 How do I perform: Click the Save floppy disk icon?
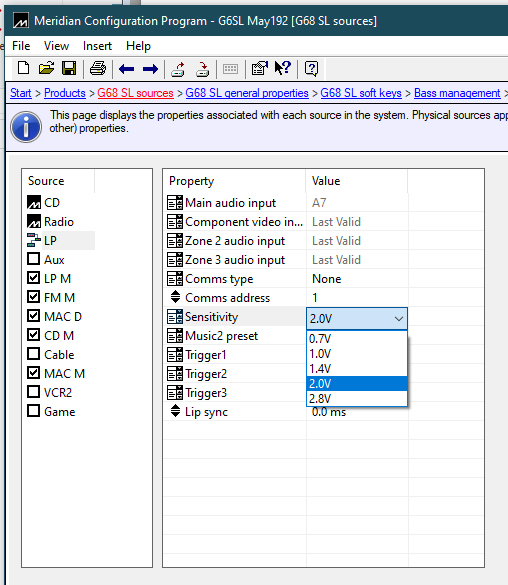69,68
